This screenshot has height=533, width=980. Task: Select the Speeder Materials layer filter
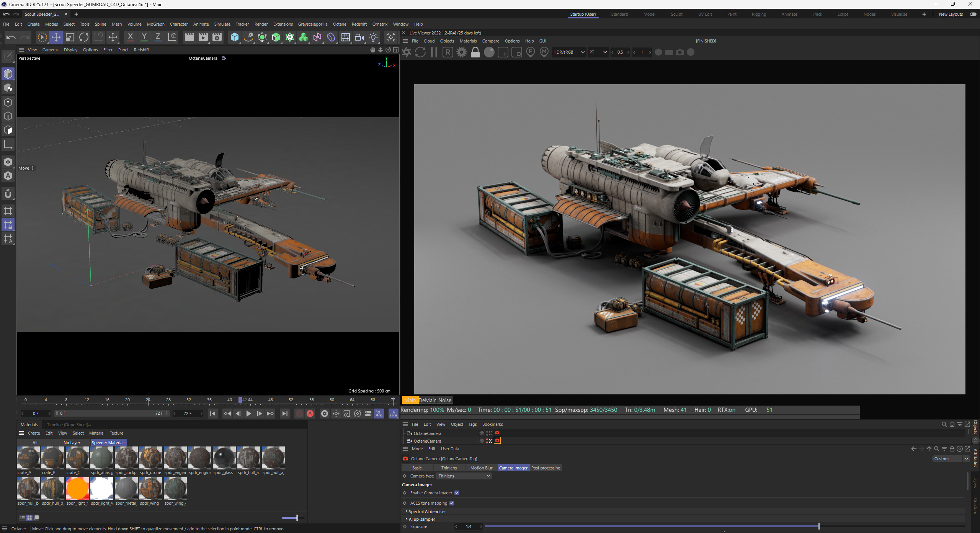click(x=108, y=443)
